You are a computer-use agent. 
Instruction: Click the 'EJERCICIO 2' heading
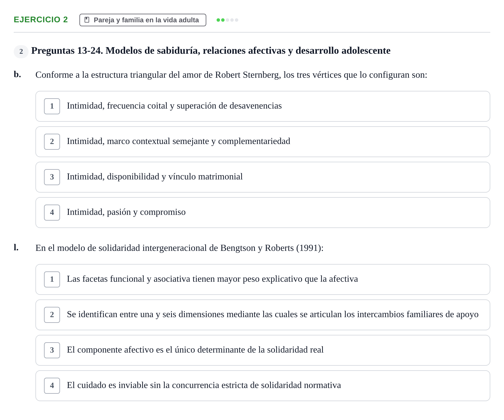(41, 20)
